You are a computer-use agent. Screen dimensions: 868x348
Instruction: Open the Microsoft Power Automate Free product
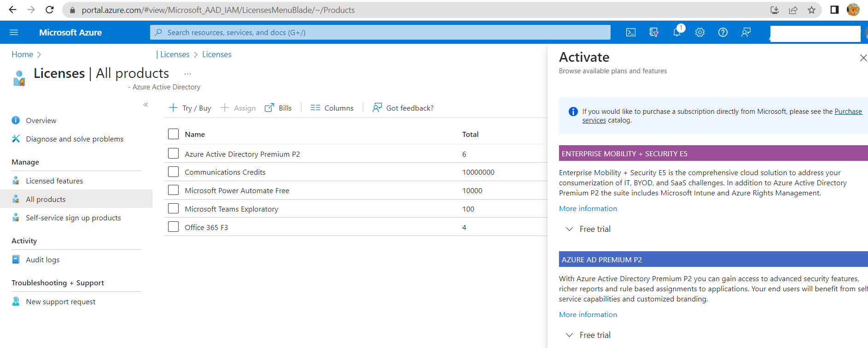point(237,190)
